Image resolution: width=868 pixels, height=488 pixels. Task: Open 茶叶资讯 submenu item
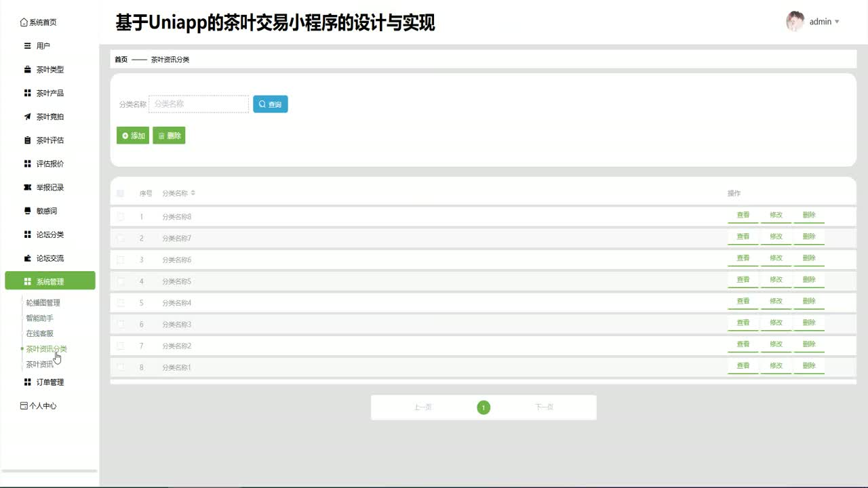(x=39, y=365)
